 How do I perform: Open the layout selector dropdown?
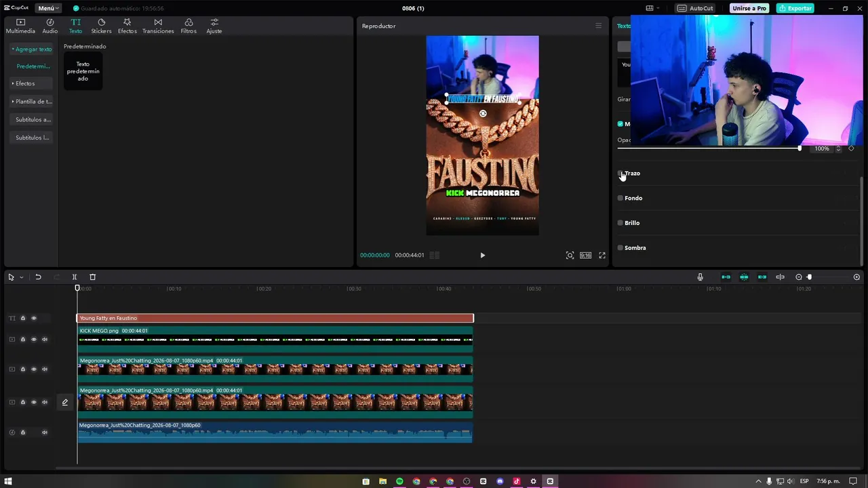[x=652, y=8]
